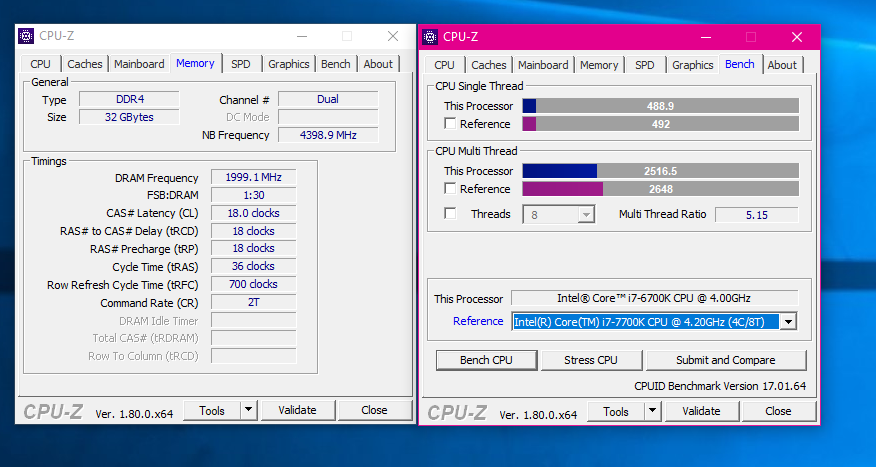Click the Multi Thread Ratio field 5.15
The image size is (876, 467).
[757, 215]
